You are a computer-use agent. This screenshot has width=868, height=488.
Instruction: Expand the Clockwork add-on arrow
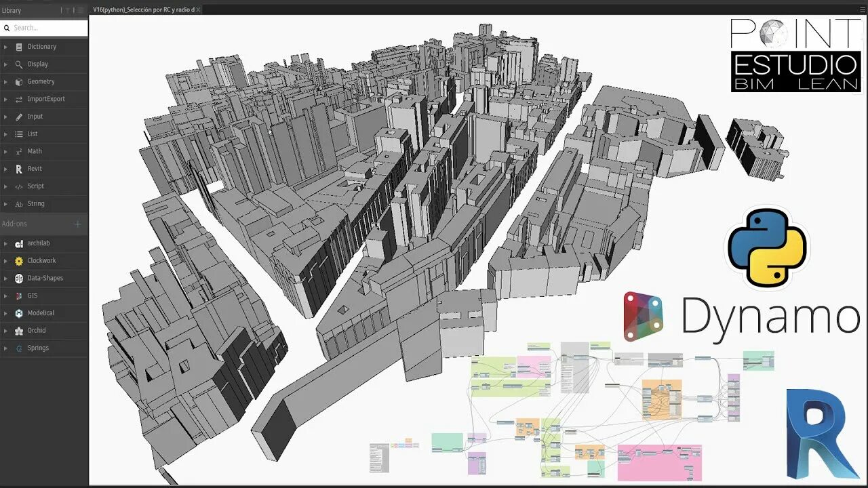click(x=5, y=261)
